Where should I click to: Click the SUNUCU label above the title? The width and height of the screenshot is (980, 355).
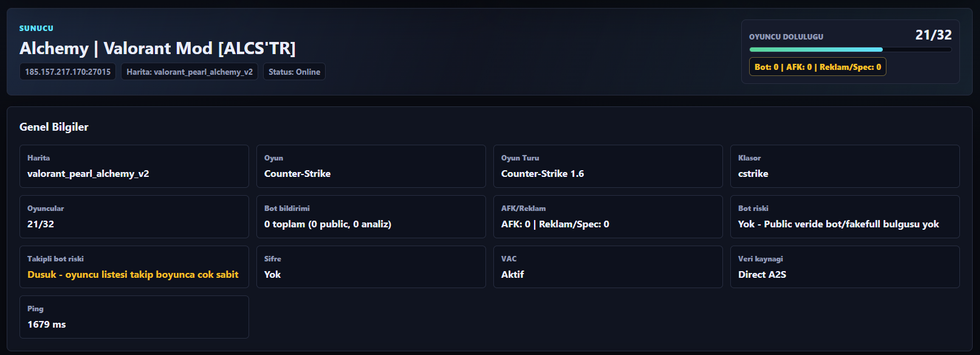pos(36,28)
